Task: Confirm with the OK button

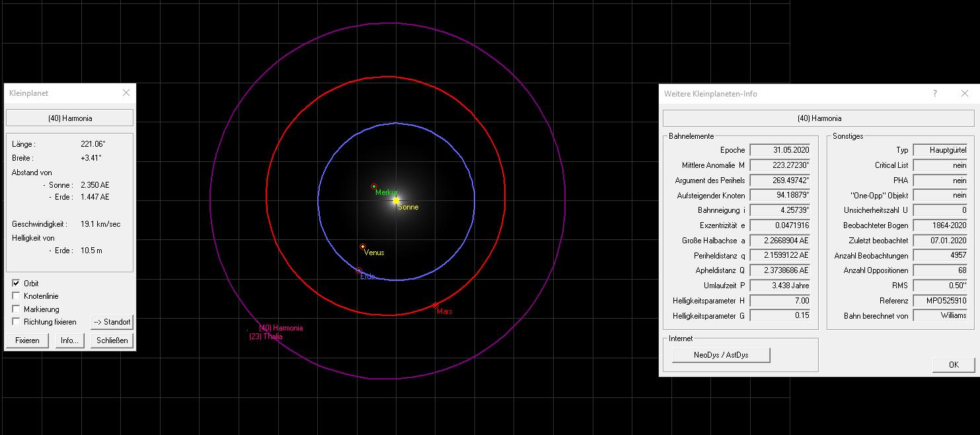Action: coord(954,364)
